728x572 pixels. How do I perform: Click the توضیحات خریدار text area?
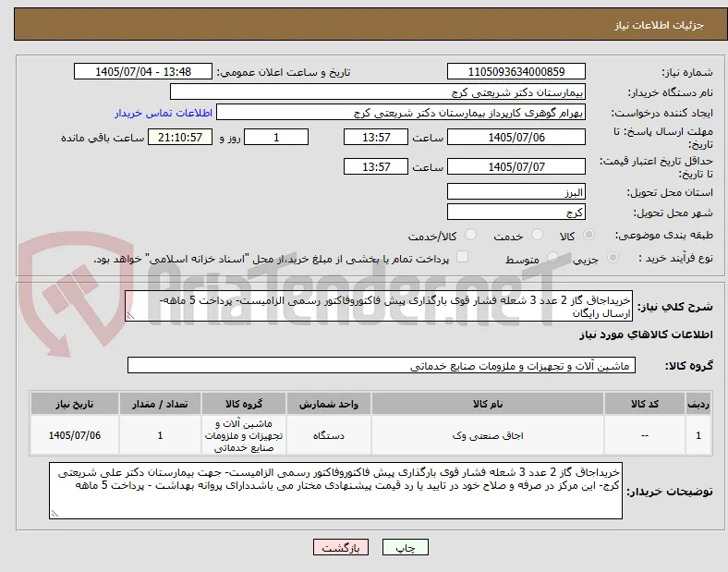[x=335, y=491]
